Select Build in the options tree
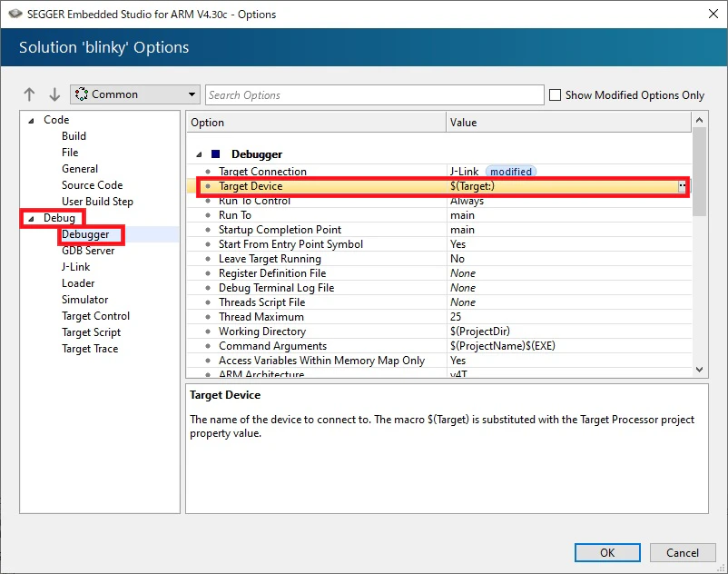The image size is (728, 574). point(74,136)
